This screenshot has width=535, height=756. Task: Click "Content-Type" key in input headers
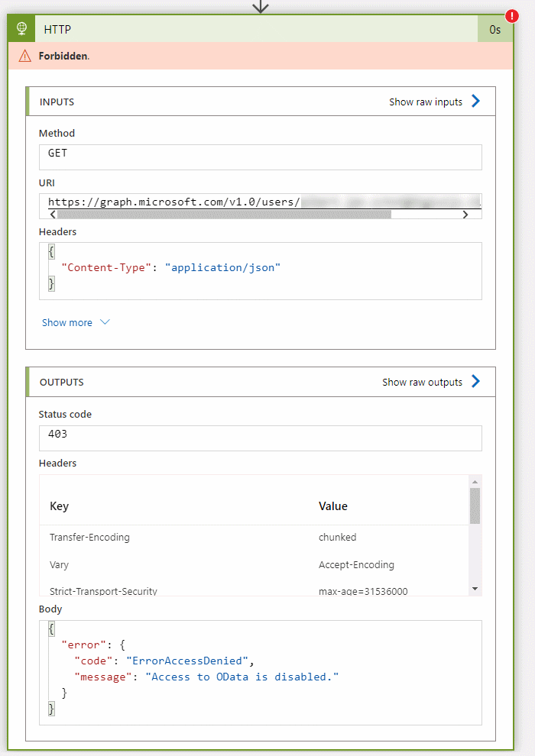click(x=106, y=267)
